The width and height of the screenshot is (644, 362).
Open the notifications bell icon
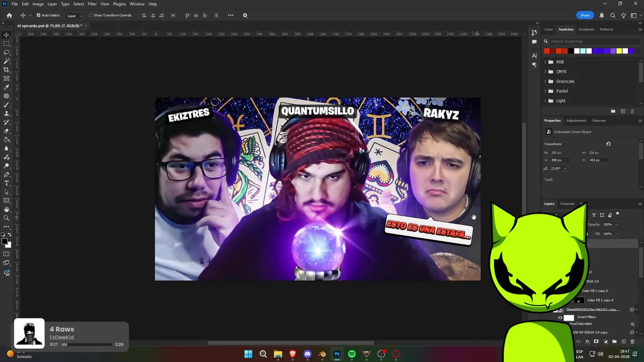coord(602,16)
